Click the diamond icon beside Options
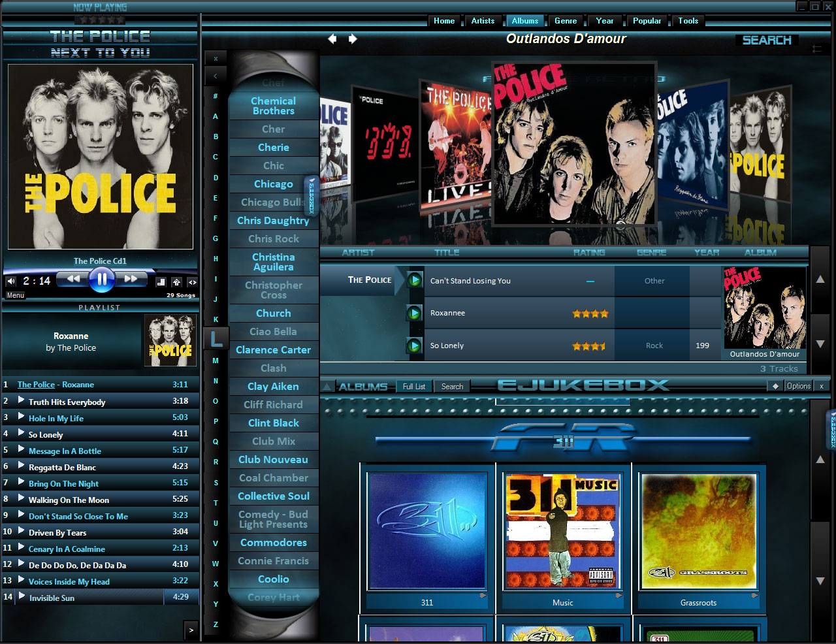The width and height of the screenshot is (836, 644). coord(775,386)
